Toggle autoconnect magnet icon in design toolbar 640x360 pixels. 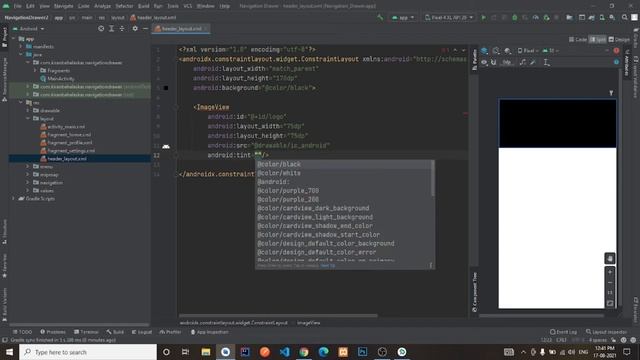(493, 62)
